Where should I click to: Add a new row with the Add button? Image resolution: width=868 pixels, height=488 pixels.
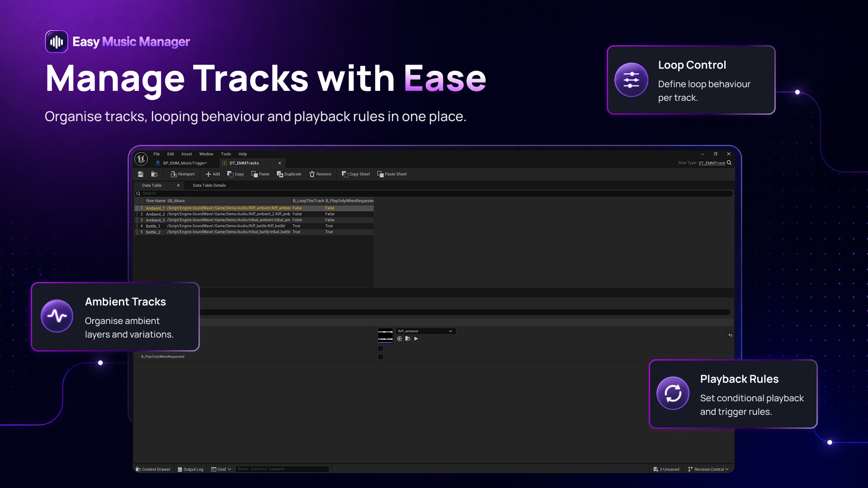coord(212,174)
